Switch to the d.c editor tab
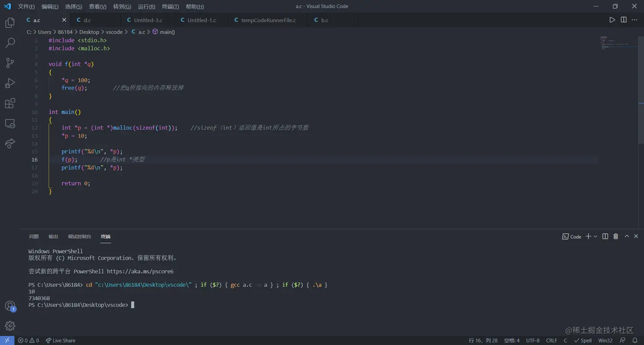644x345 pixels. click(x=95, y=20)
